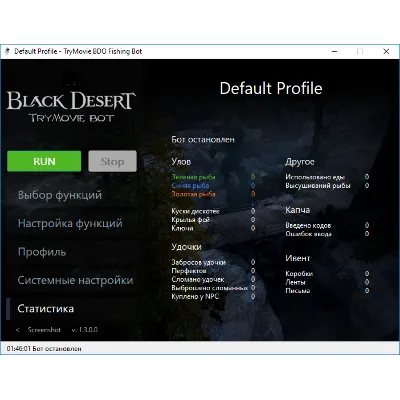
Task: Click the Ошибок ввода row
Action: (327, 234)
